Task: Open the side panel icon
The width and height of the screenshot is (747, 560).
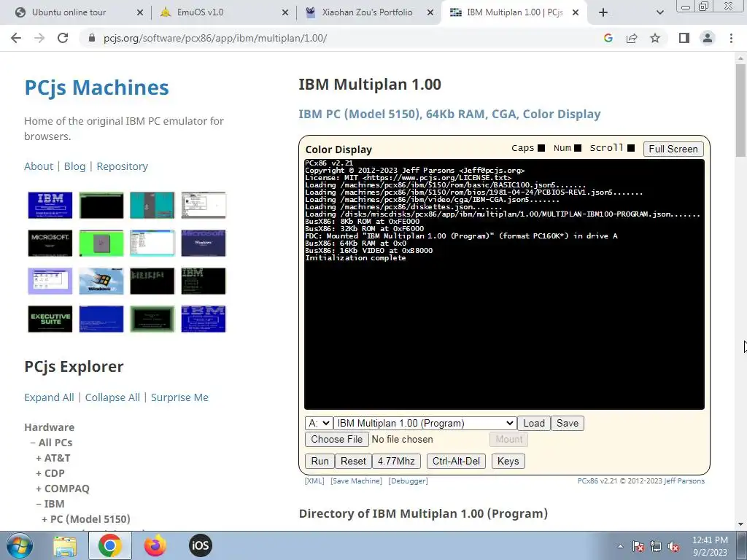Action: [684, 38]
